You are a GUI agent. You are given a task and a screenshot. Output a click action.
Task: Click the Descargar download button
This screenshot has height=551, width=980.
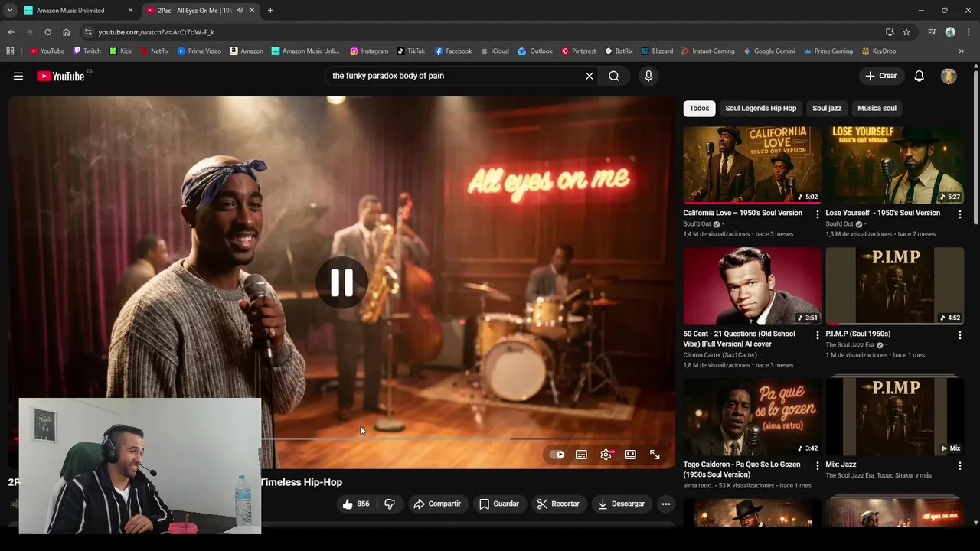point(621,504)
